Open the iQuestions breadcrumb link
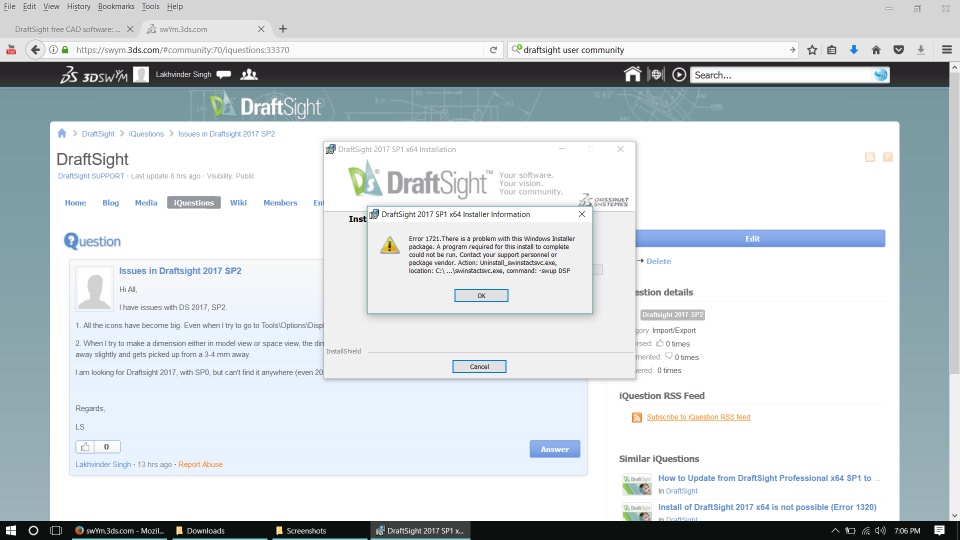The image size is (960, 540). click(x=146, y=134)
